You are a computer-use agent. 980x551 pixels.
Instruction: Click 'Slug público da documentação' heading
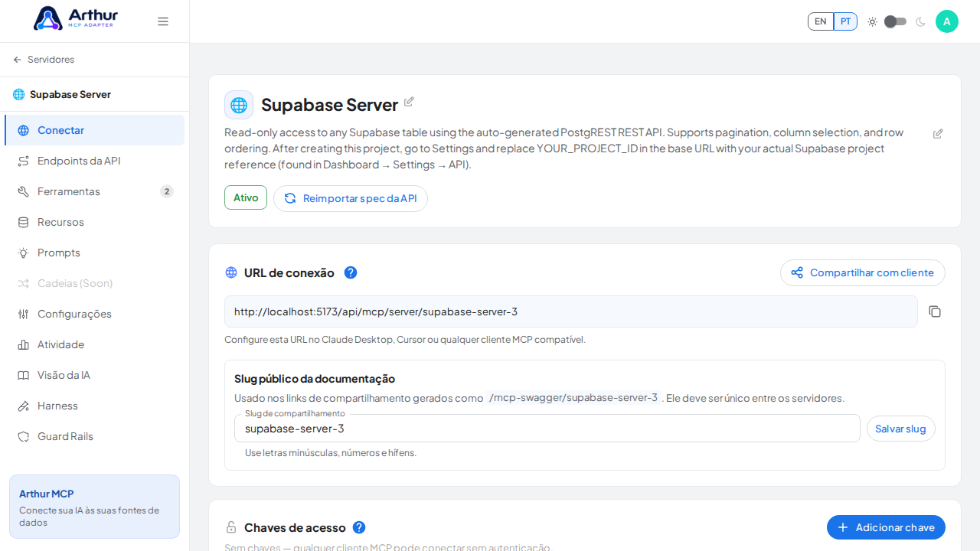[315, 379]
